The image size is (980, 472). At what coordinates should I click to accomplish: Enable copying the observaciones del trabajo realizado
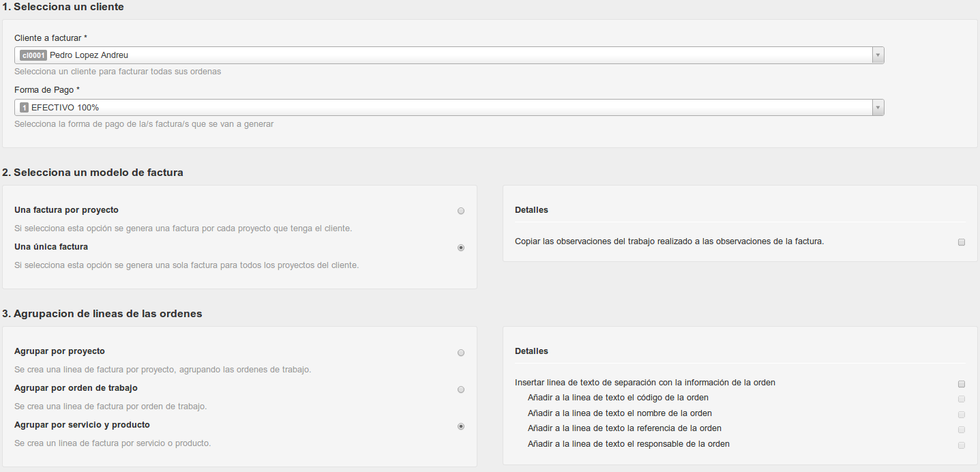click(962, 242)
